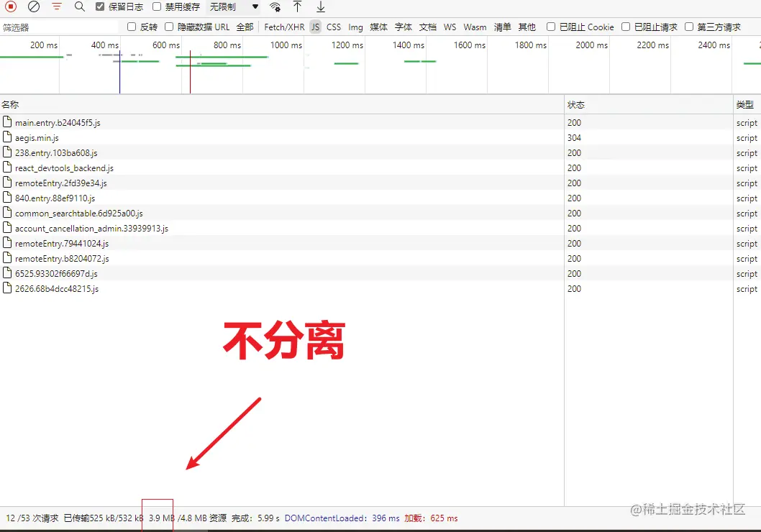
Task: Select request 6525.93302f66697d.js
Action: coord(380,273)
